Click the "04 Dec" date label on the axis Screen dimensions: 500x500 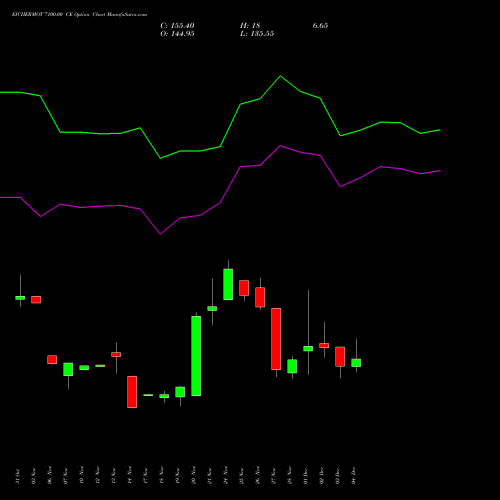point(354,476)
